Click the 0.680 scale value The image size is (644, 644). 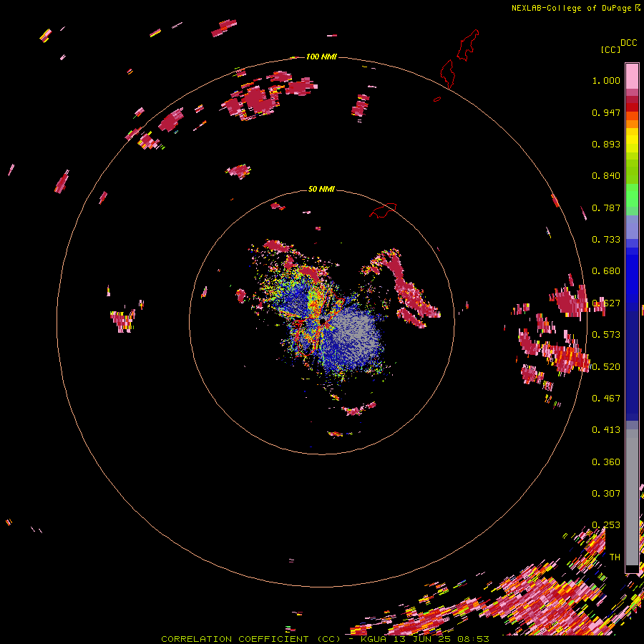[606, 271]
